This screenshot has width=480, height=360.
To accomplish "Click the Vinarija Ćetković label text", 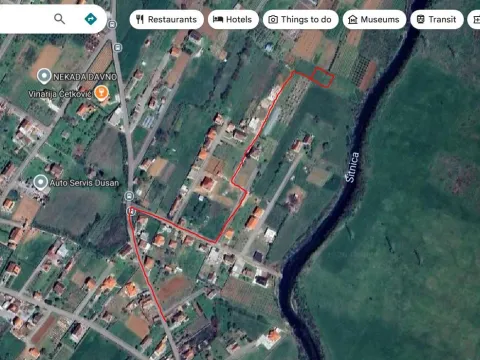I will click(x=60, y=94).
